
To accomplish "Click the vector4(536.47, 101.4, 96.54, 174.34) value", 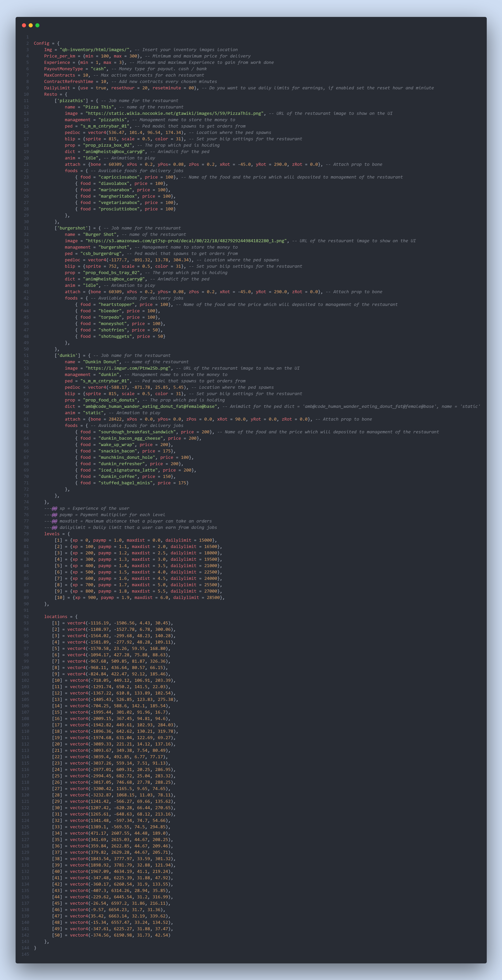I will 137,132.
